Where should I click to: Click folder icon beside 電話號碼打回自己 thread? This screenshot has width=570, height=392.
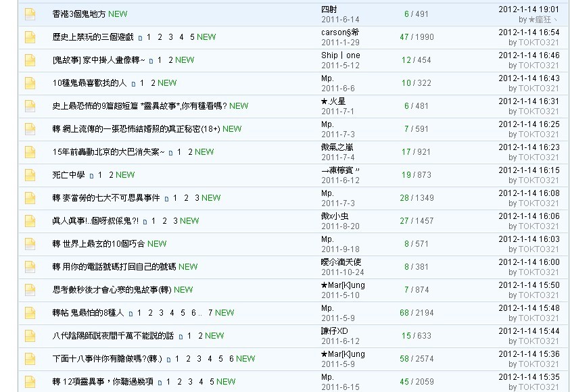[x=30, y=267]
